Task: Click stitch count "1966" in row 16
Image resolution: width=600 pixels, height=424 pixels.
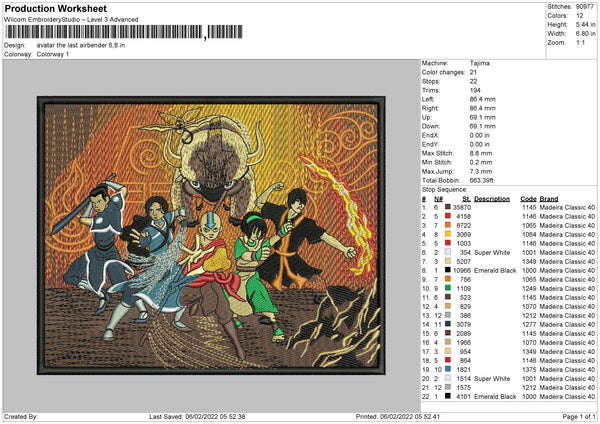Action: pos(463,342)
